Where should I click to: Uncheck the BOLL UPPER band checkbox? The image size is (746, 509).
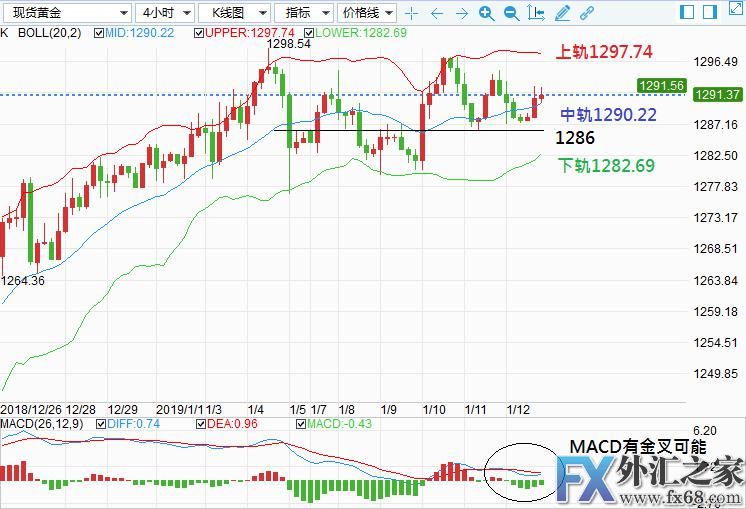[x=197, y=33]
